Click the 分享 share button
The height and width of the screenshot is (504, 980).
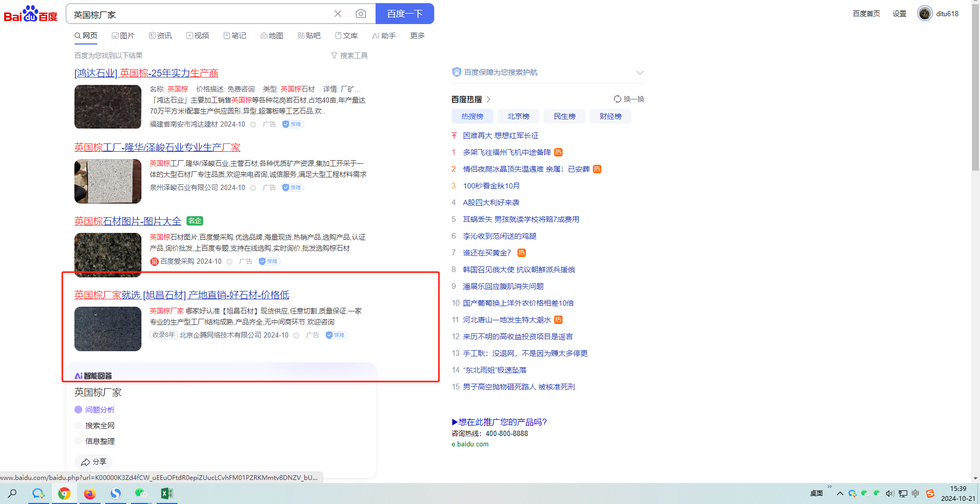click(94, 462)
